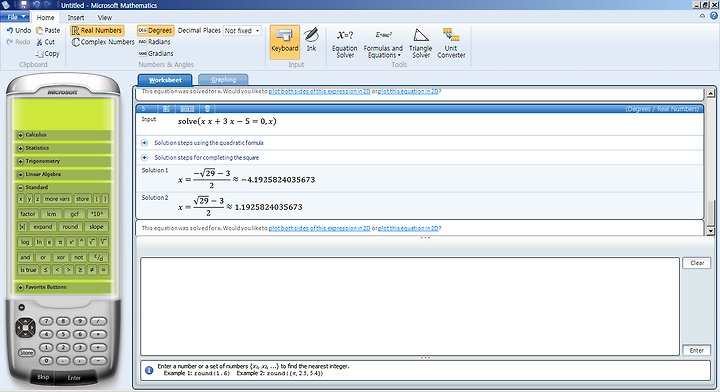Click the fraction c/d key
720x392 pixels.
98,258
